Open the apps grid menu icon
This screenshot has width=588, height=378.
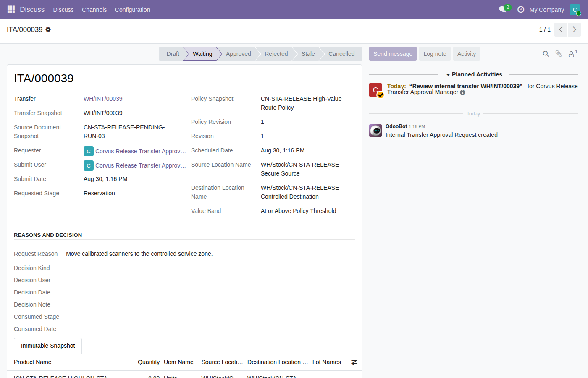pos(11,9)
